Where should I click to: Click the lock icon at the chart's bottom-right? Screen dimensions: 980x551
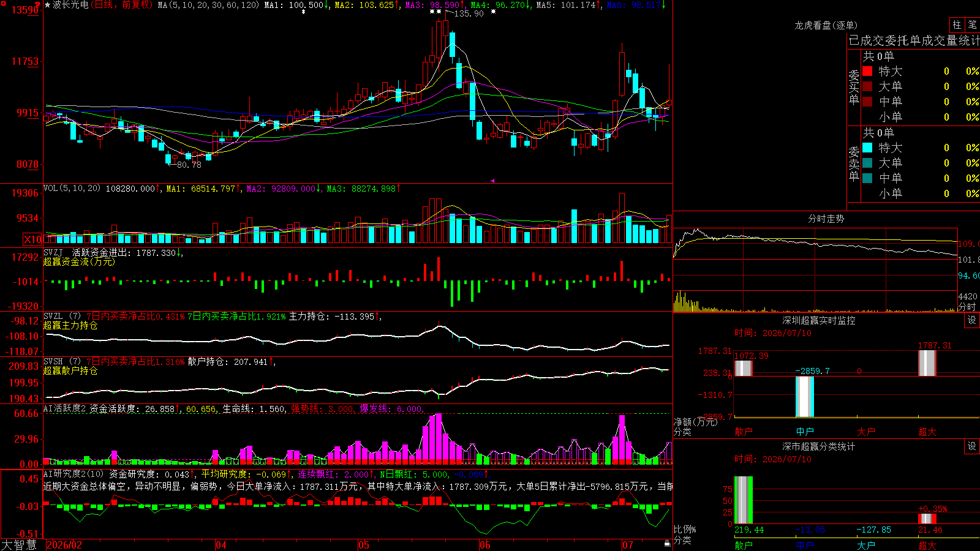(x=667, y=544)
